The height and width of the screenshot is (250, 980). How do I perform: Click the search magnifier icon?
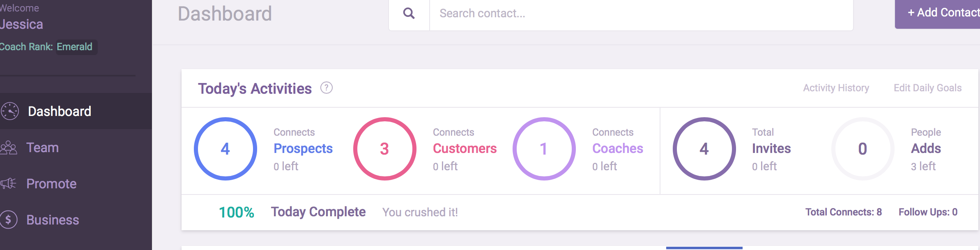(x=409, y=14)
